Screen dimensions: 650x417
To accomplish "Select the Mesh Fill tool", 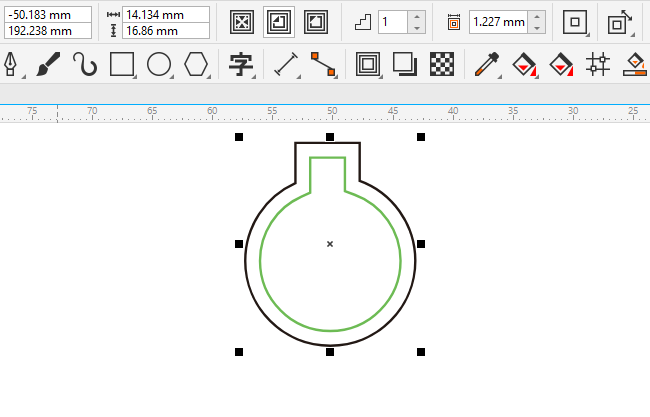I will (x=598, y=64).
